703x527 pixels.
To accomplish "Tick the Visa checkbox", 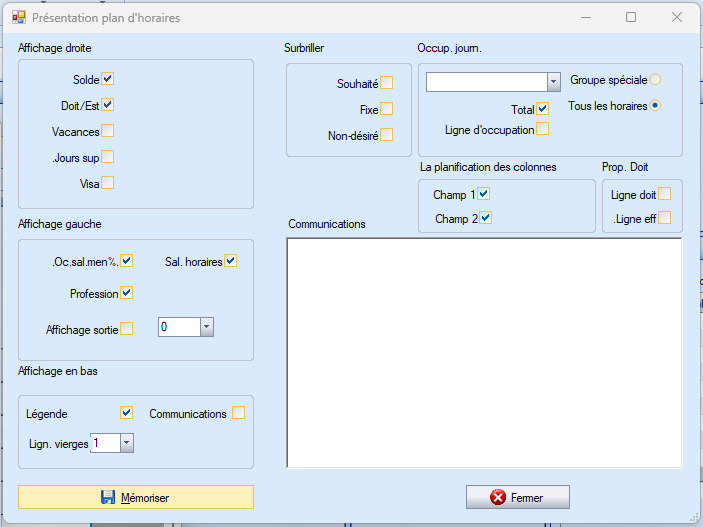I will point(108,183).
